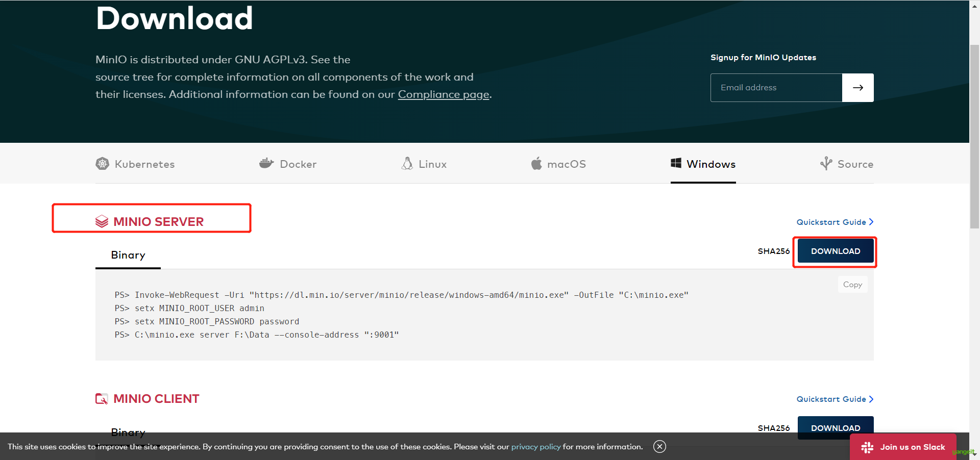Image resolution: width=980 pixels, height=460 pixels.
Task: Copy the MinIO Server PowerShell commands
Action: click(x=852, y=285)
